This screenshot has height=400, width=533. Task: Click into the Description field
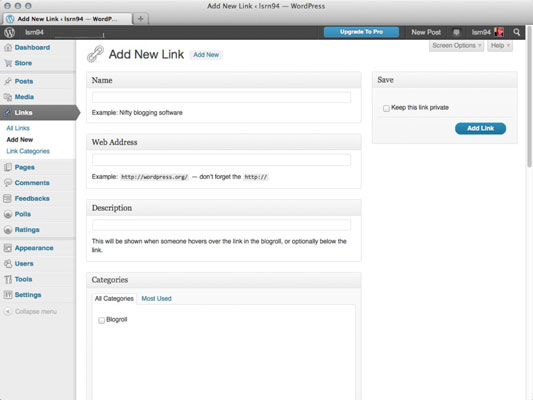click(x=221, y=225)
